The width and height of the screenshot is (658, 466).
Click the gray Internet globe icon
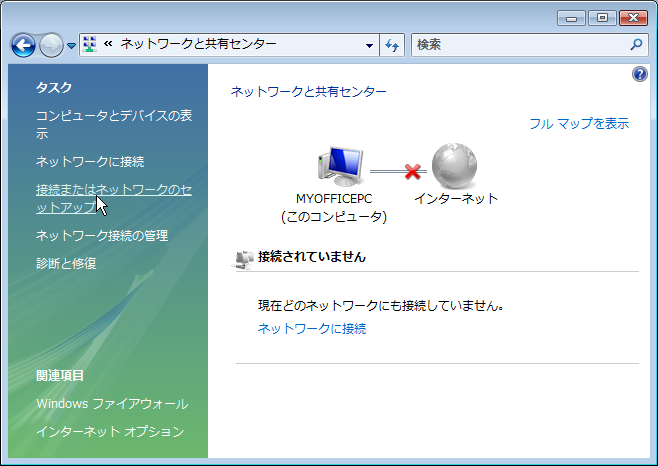tap(454, 166)
